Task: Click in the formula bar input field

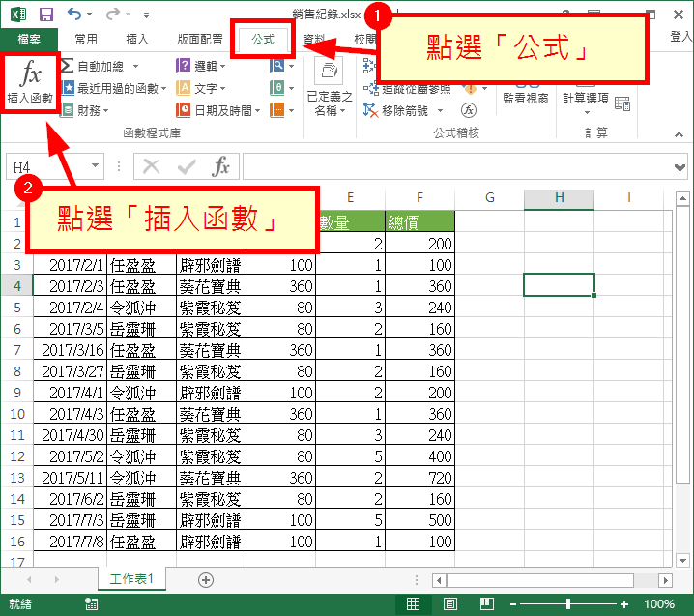Action: pyautogui.click(x=456, y=166)
